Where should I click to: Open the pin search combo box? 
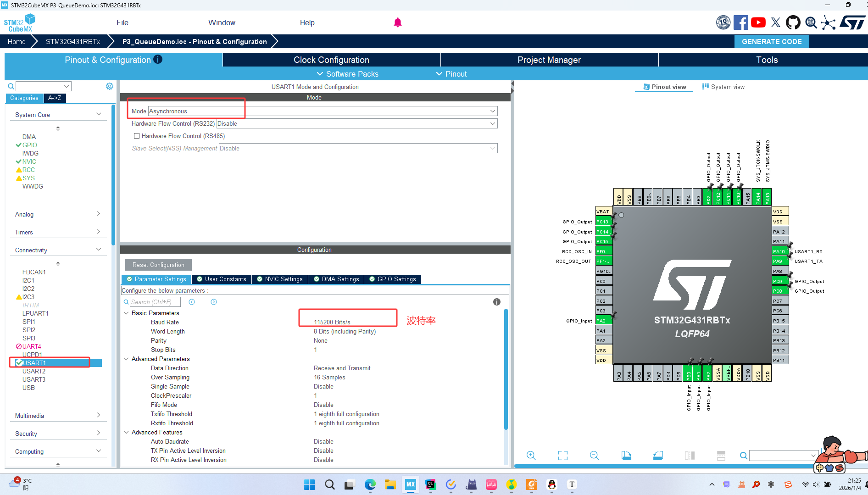tap(784, 456)
